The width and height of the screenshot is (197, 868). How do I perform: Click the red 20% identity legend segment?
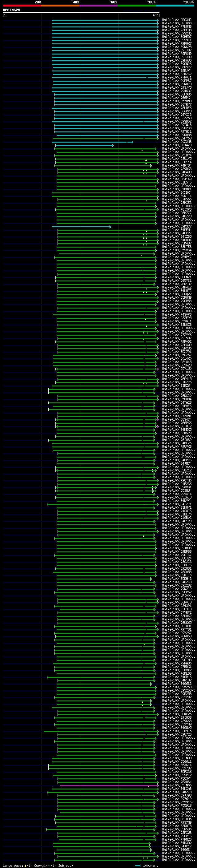tap(22, 6)
